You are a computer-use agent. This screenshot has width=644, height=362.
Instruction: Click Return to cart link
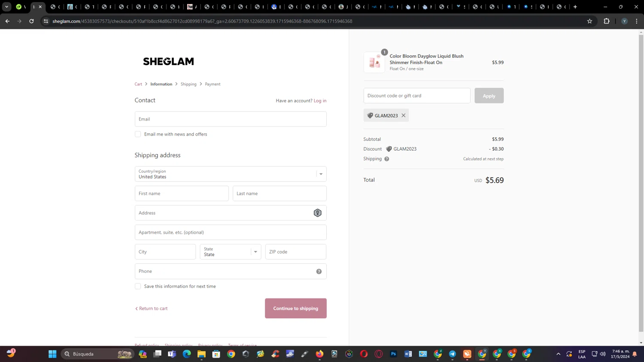pyautogui.click(x=152, y=308)
